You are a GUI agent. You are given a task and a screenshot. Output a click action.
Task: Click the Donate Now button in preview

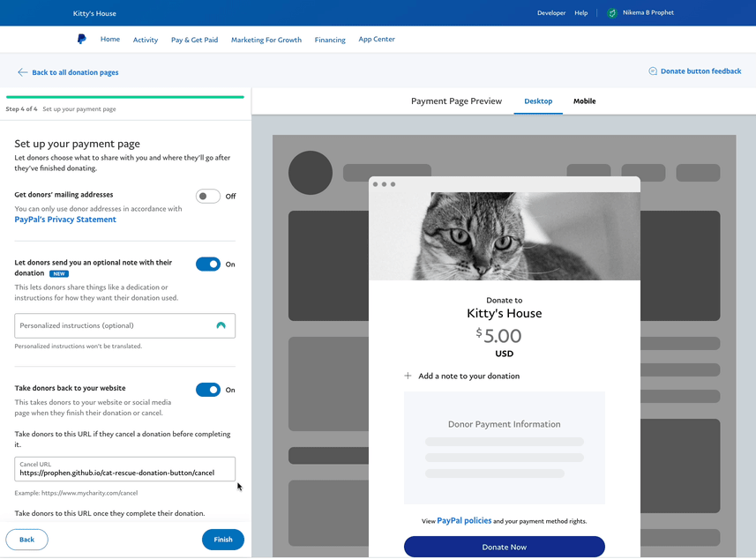click(505, 547)
